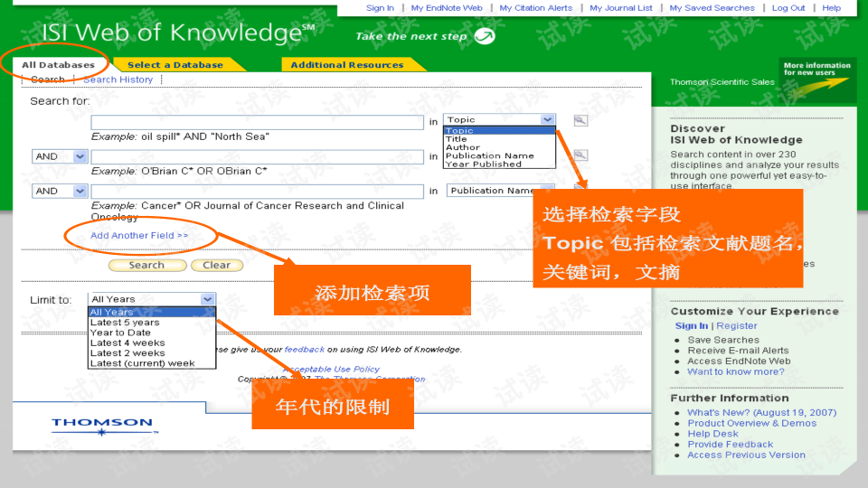This screenshot has width=868, height=488.
Task: Select Title in the field list
Action: (x=456, y=139)
